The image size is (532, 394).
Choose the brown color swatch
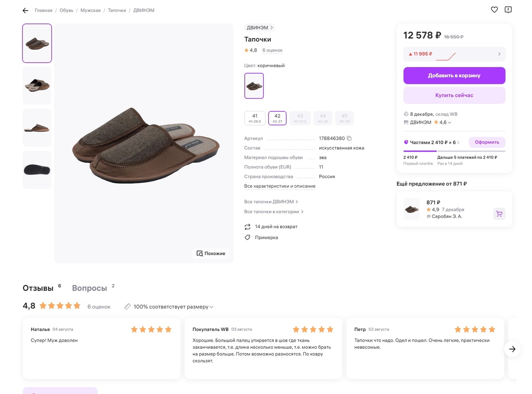pyautogui.click(x=254, y=86)
